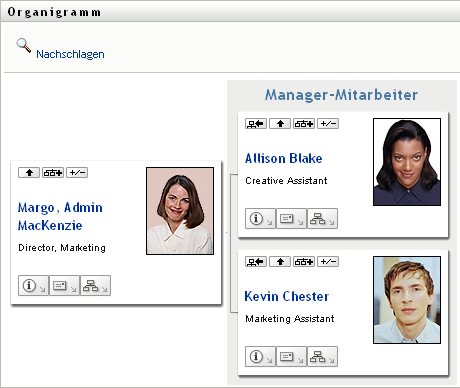The height and width of the screenshot is (388, 460).
Task: Toggle +/- expand on Margo MacKenzie's card
Action: pos(77,173)
